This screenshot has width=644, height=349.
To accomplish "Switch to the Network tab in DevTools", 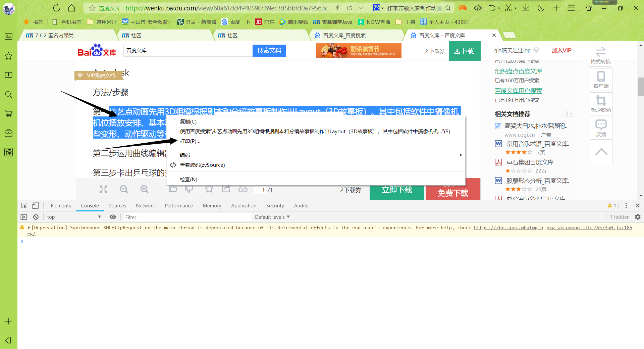I will click(x=145, y=206).
